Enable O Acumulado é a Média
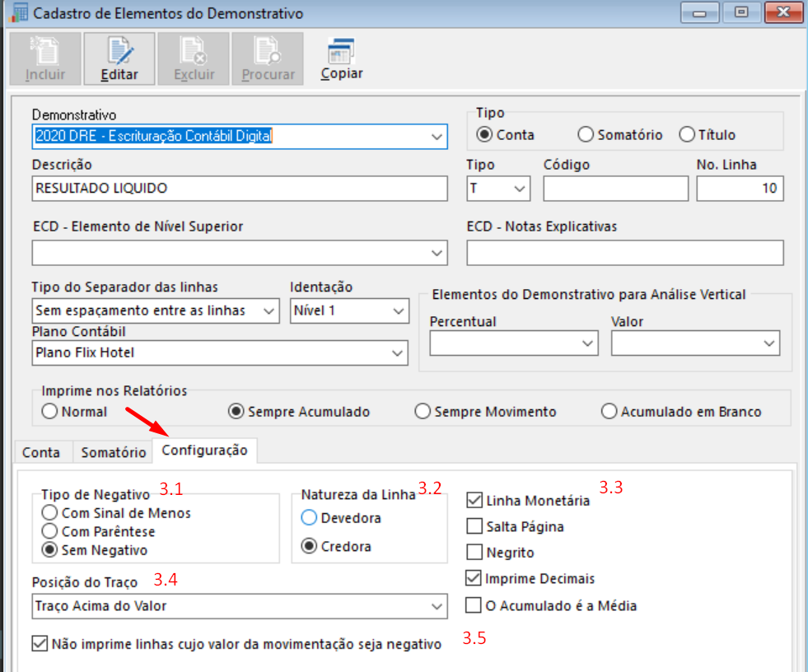This screenshot has height=672, width=808. [x=474, y=605]
